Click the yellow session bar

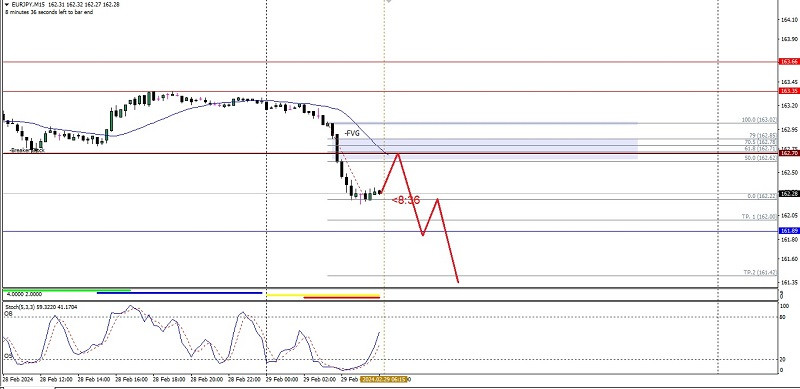[323, 295]
